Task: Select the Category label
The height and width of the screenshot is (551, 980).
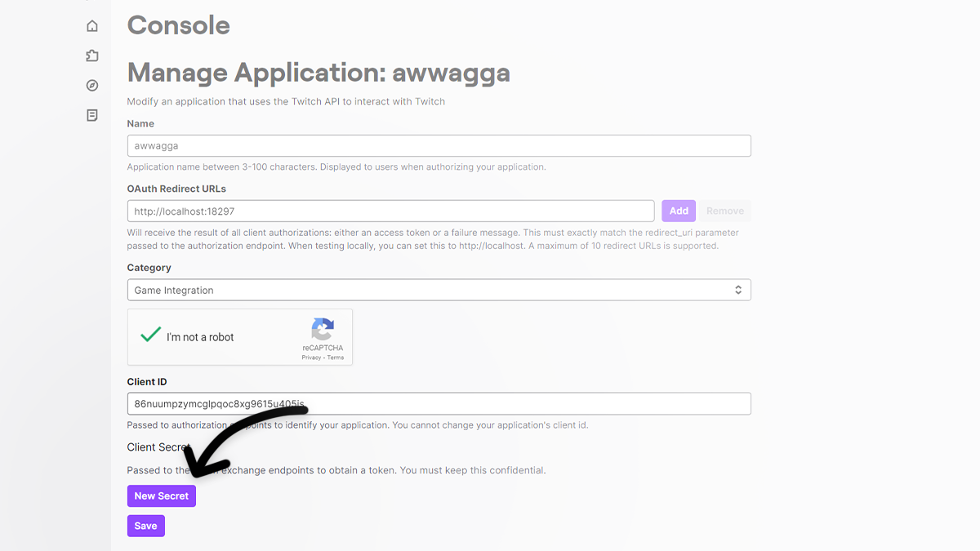Action: click(149, 268)
